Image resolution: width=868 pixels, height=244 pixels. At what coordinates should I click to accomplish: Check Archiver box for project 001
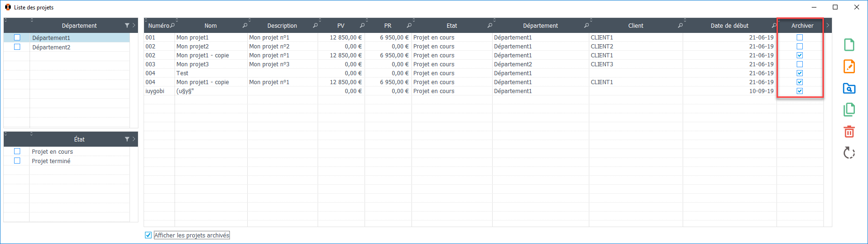point(799,38)
